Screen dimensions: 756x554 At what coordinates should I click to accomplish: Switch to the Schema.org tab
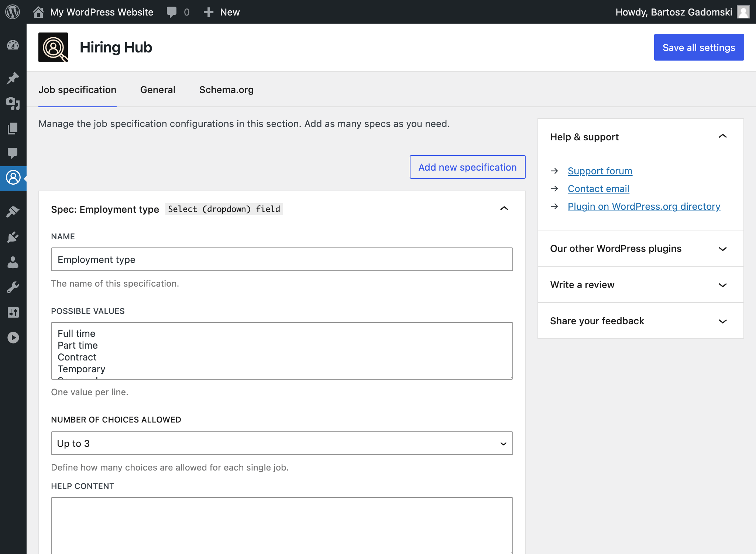[x=226, y=90]
